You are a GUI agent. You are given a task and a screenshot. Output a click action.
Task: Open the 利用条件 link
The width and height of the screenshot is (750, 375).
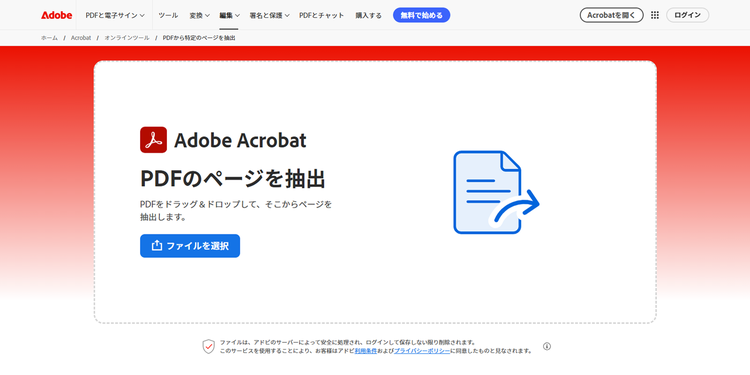[365, 351]
